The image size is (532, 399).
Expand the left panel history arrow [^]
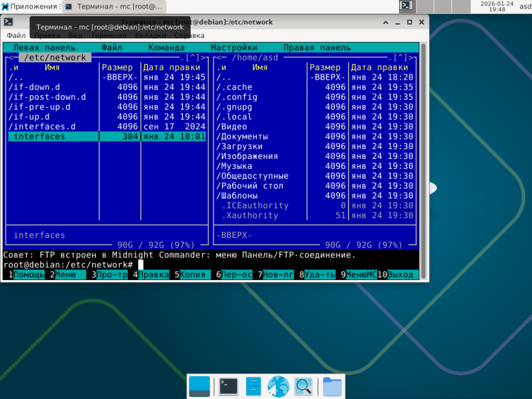coord(192,57)
